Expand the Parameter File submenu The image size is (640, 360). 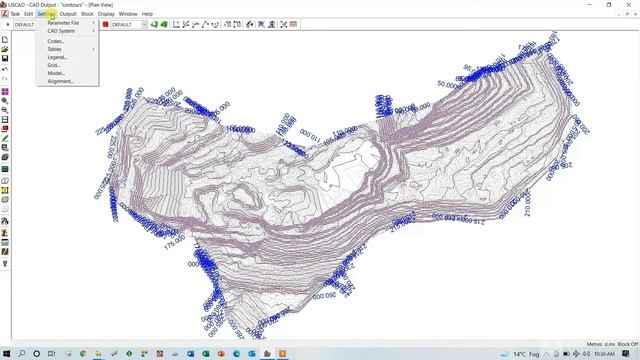67,23
